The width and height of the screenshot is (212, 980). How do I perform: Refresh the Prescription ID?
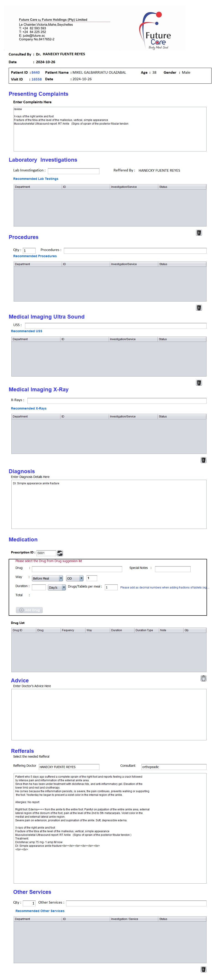click(x=60, y=553)
